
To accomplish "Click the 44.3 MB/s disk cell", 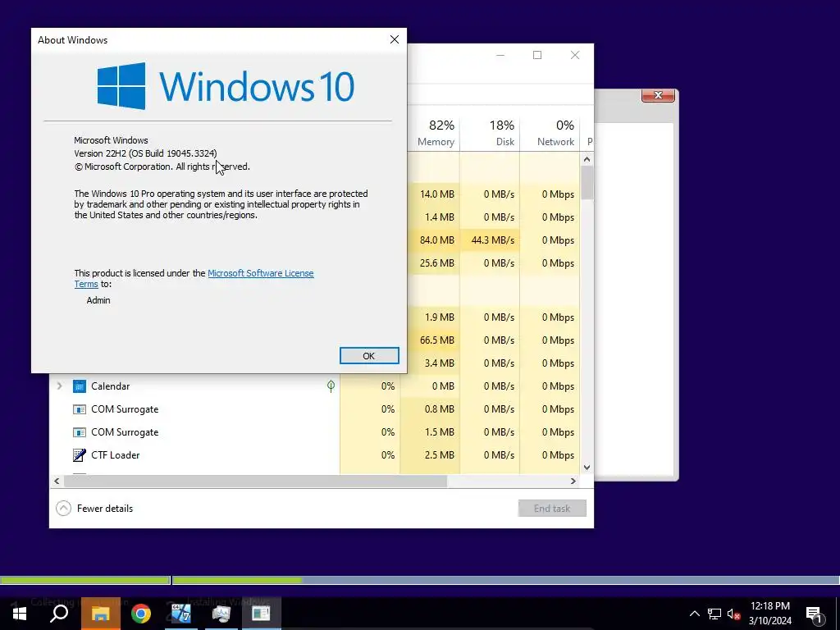I will (491, 240).
